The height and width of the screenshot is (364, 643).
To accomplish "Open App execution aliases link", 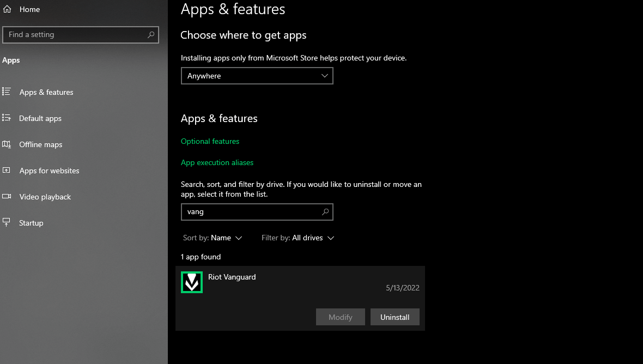I will 217,163.
